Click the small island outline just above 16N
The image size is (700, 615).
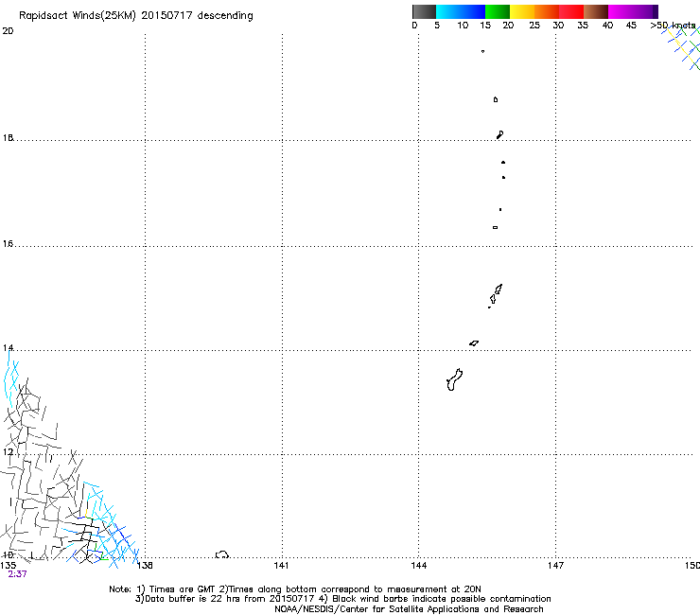[x=495, y=227]
